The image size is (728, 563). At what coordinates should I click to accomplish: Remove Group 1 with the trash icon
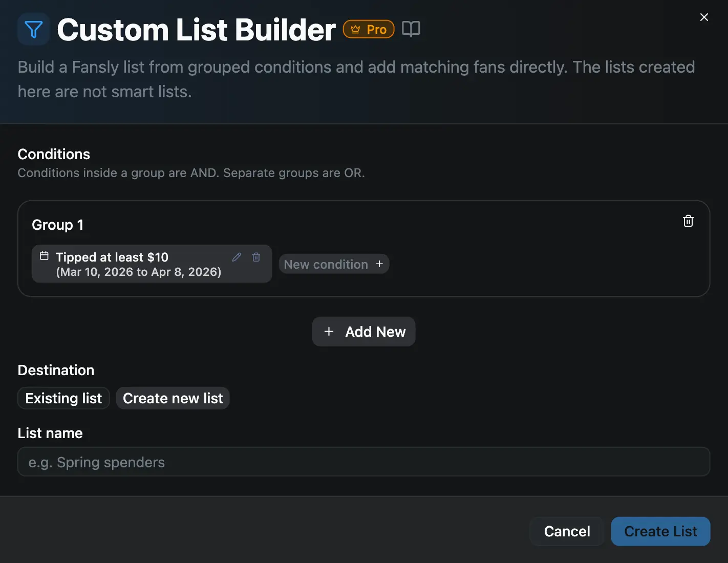pyautogui.click(x=688, y=221)
